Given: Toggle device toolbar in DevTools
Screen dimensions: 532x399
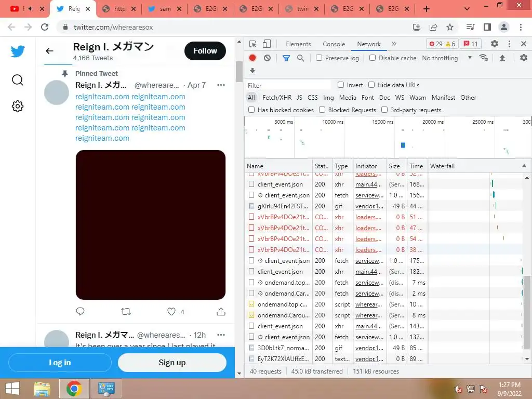Looking at the screenshot, I should coord(267,44).
